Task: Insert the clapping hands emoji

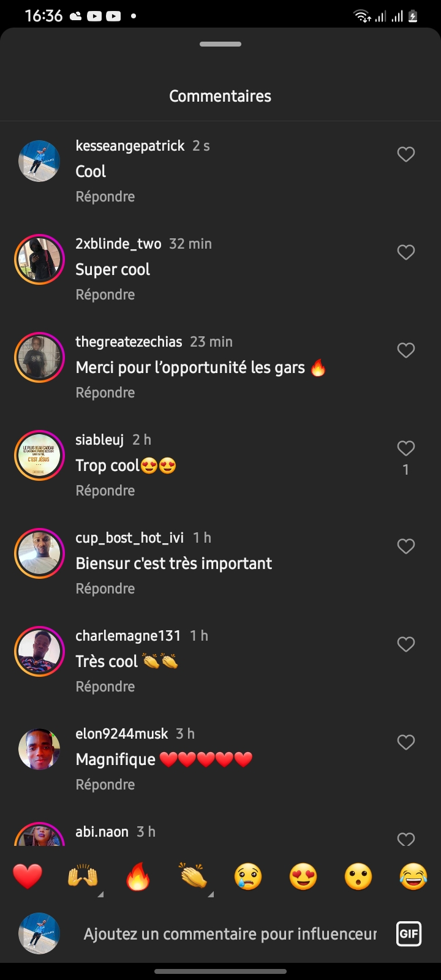Action: tap(193, 876)
